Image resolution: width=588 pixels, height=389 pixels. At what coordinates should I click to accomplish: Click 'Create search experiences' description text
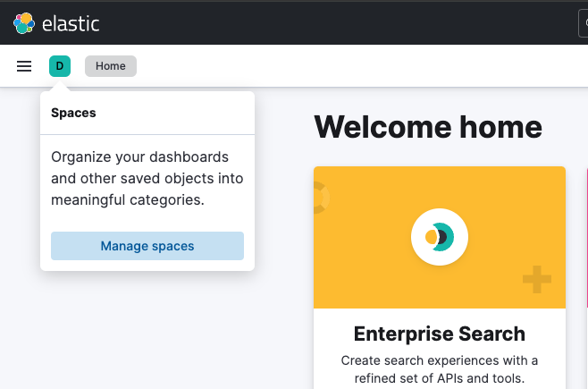coord(440,369)
